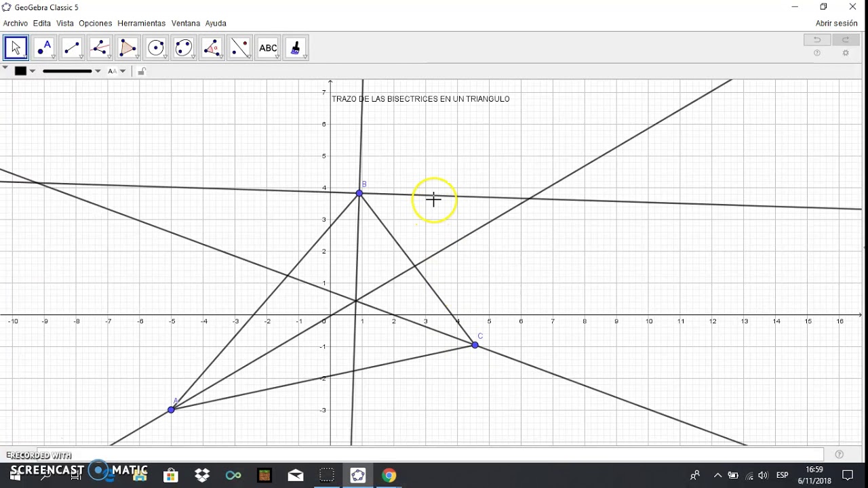Open the help icon below undo button
The image size is (868, 488).
[x=817, y=53]
